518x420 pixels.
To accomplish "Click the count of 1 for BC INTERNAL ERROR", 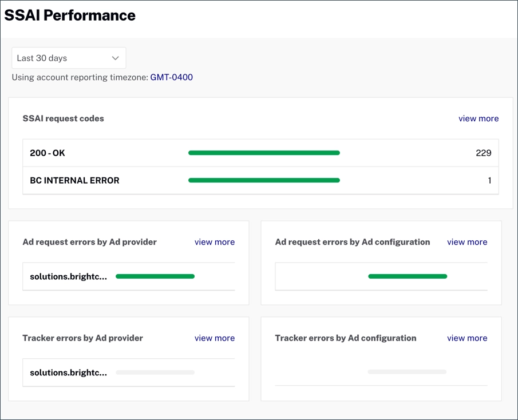I will [489, 180].
